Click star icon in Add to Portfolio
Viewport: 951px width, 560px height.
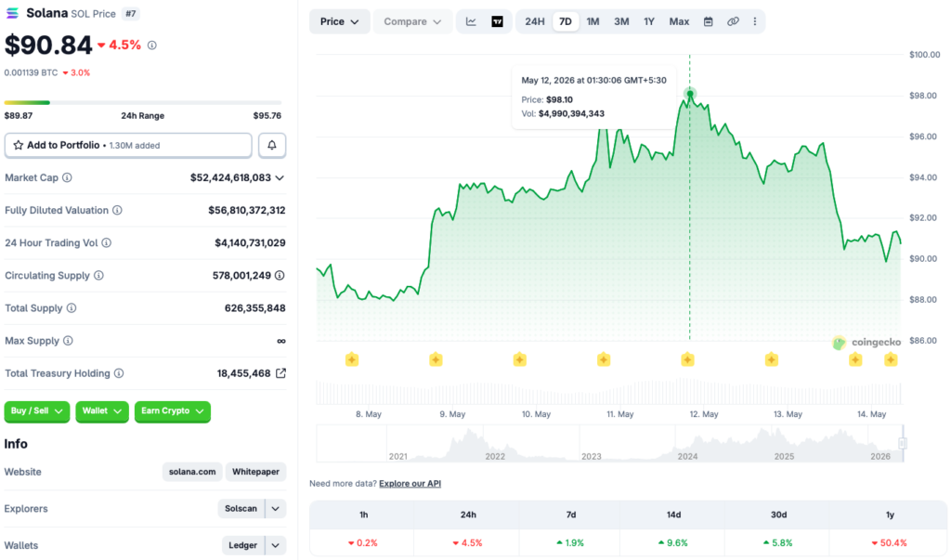pyautogui.click(x=19, y=145)
